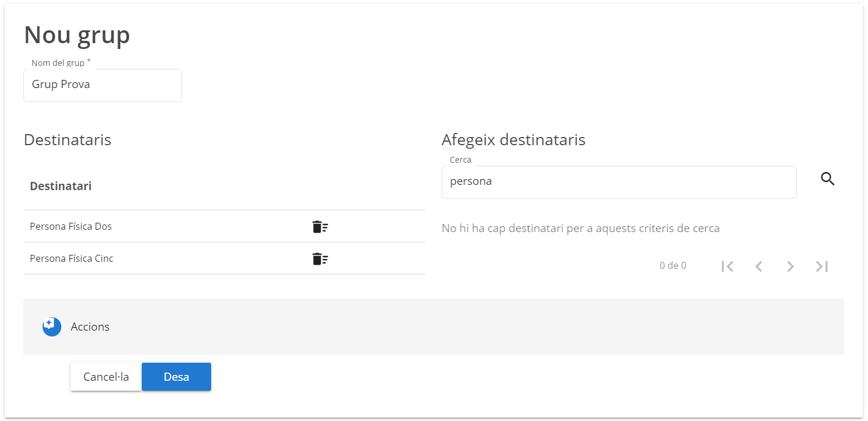The height and width of the screenshot is (421, 868).
Task: Save the group with Desa
Action: (x=176, y=377)
